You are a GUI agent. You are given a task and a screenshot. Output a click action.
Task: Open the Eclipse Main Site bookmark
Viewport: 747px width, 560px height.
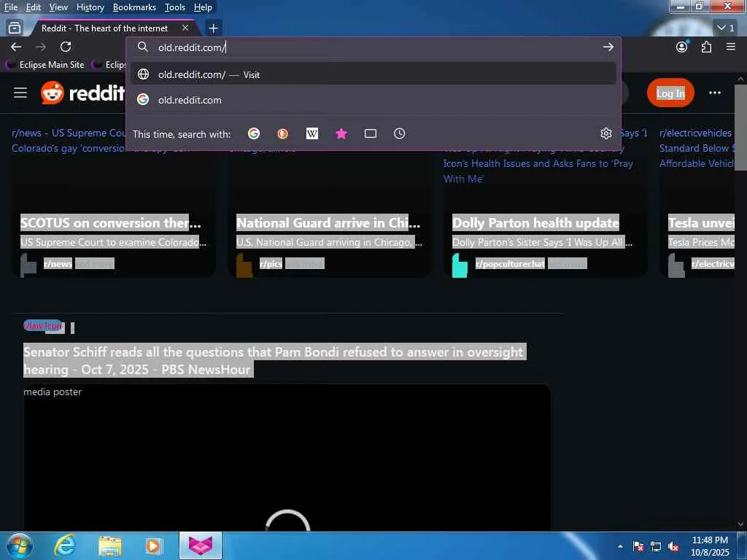[46, 65]
